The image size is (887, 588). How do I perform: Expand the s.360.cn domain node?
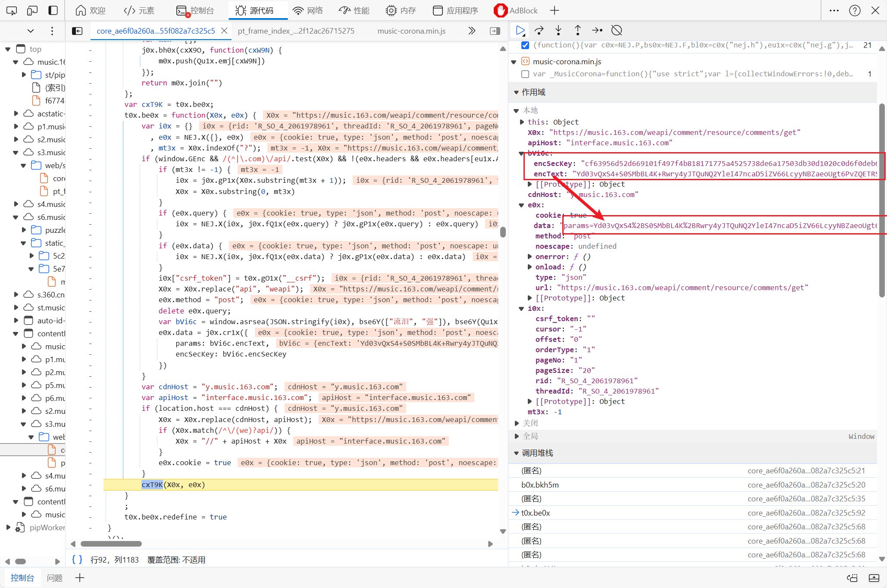point(16,294)
